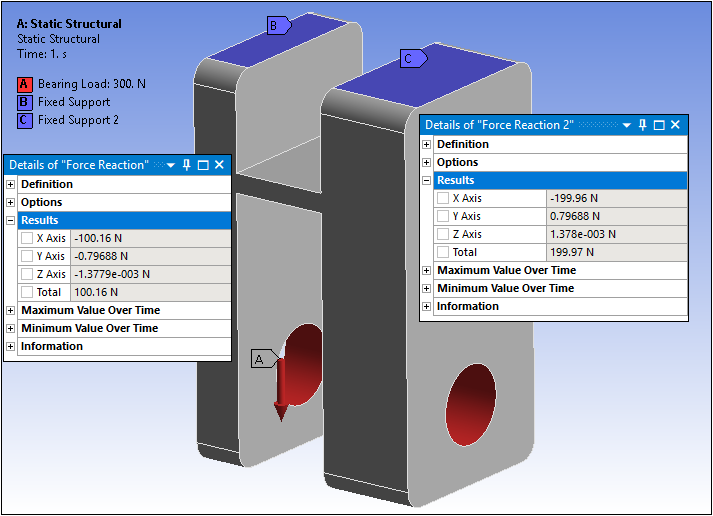713x516 pixels.
Task: Expand Information in Force Reaction 2 panel
Action: tap(426, 306)
